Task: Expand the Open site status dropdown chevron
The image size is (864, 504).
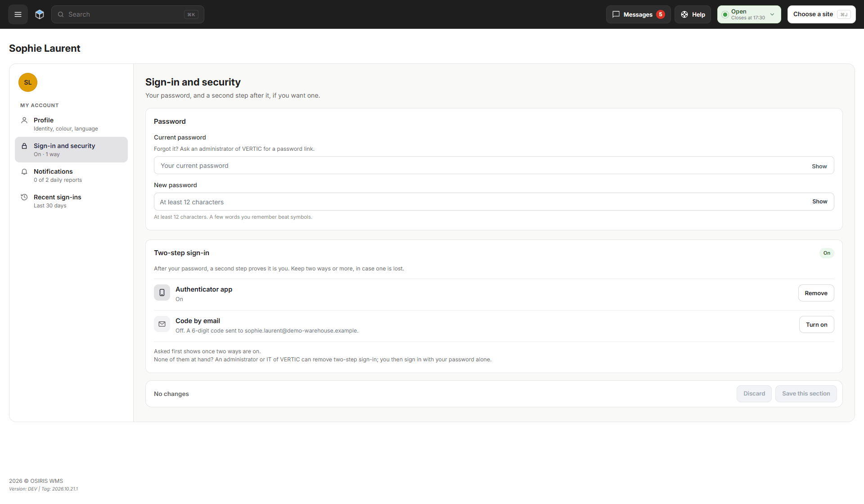Action: 772,14
